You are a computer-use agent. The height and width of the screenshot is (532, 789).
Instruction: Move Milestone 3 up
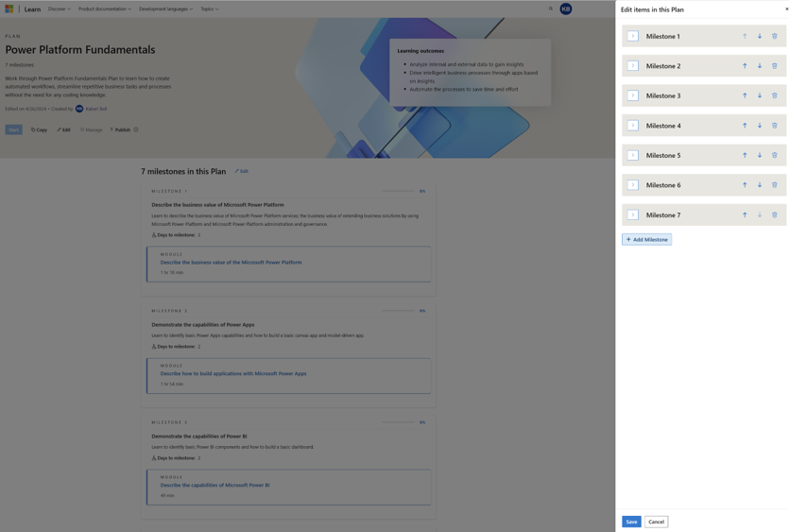pyautogui.click(x=745, y=95)
